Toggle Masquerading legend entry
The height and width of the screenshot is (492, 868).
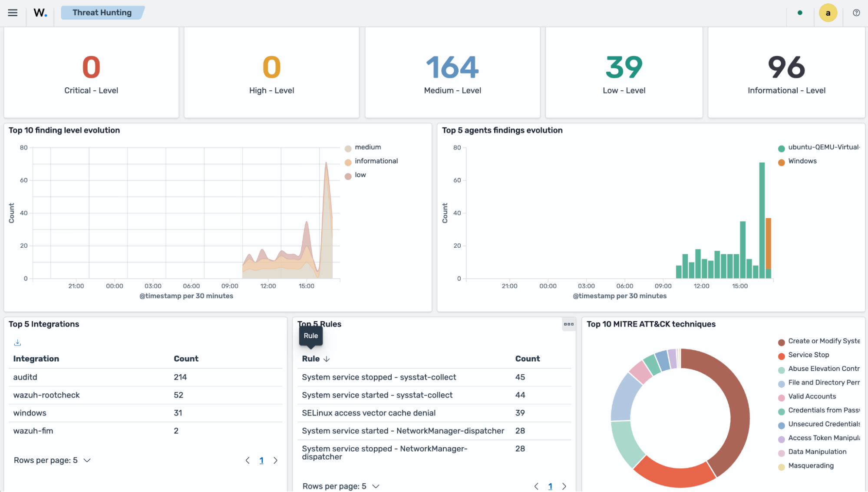811,466
